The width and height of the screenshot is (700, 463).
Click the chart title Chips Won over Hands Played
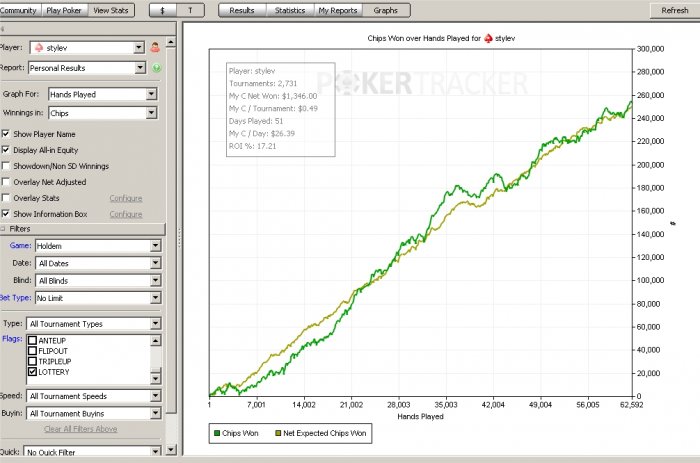point(441,38)
